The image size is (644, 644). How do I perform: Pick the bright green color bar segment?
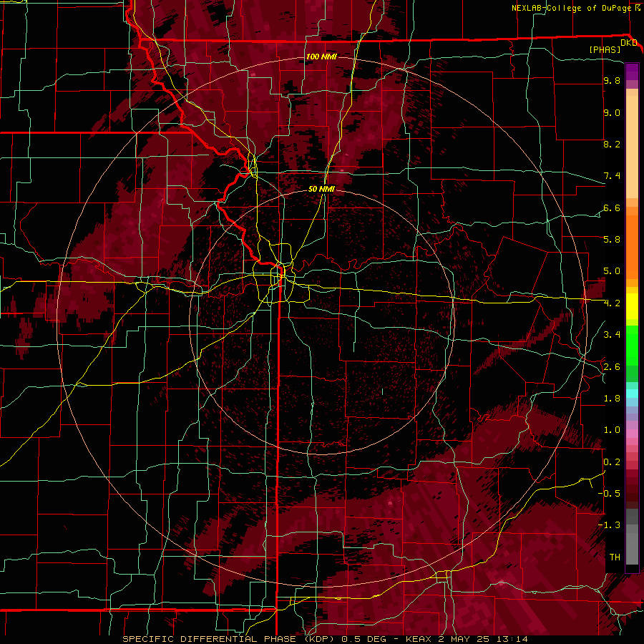coord(632,345)
